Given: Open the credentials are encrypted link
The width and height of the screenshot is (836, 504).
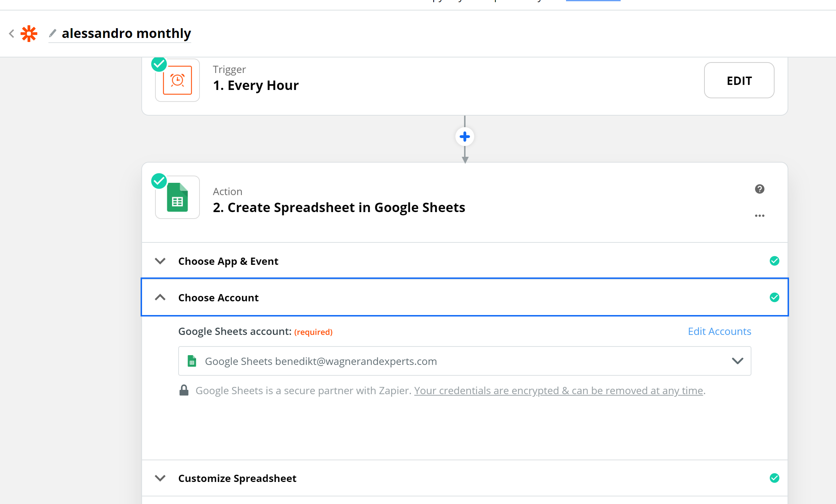Looking at the screenshot, I should coord(559,391).
